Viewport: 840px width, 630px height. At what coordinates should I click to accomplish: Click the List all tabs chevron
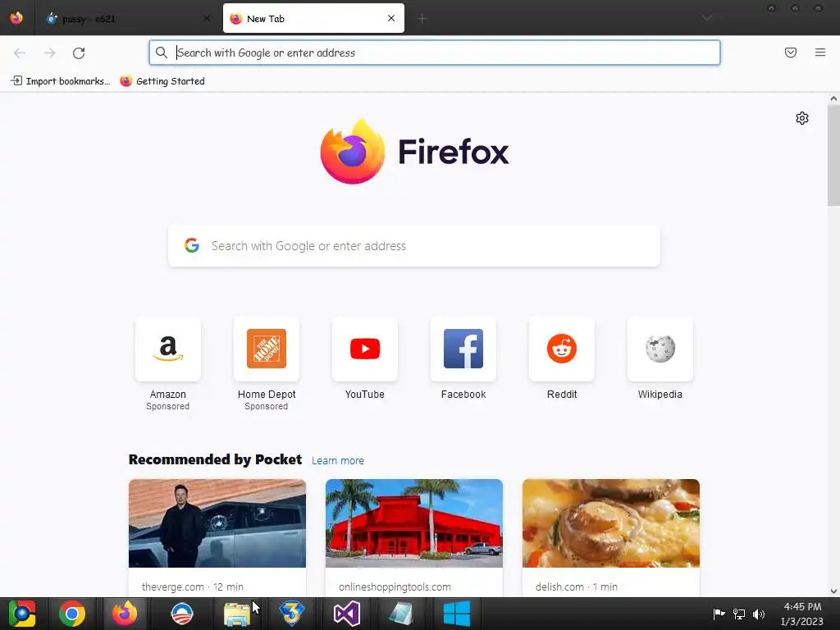(707, 18)
